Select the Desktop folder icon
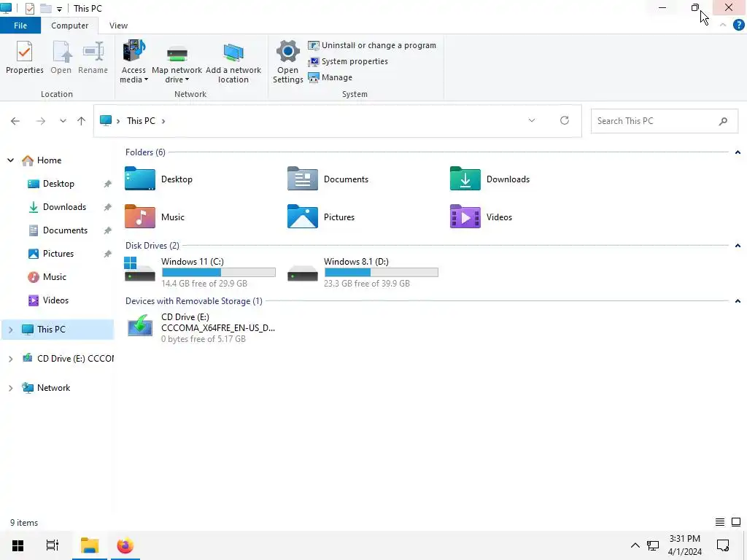 139,179
